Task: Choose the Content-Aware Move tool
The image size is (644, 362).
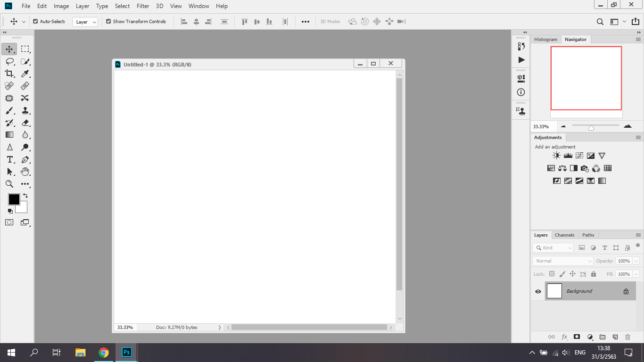Action: (x=25, y=98)
